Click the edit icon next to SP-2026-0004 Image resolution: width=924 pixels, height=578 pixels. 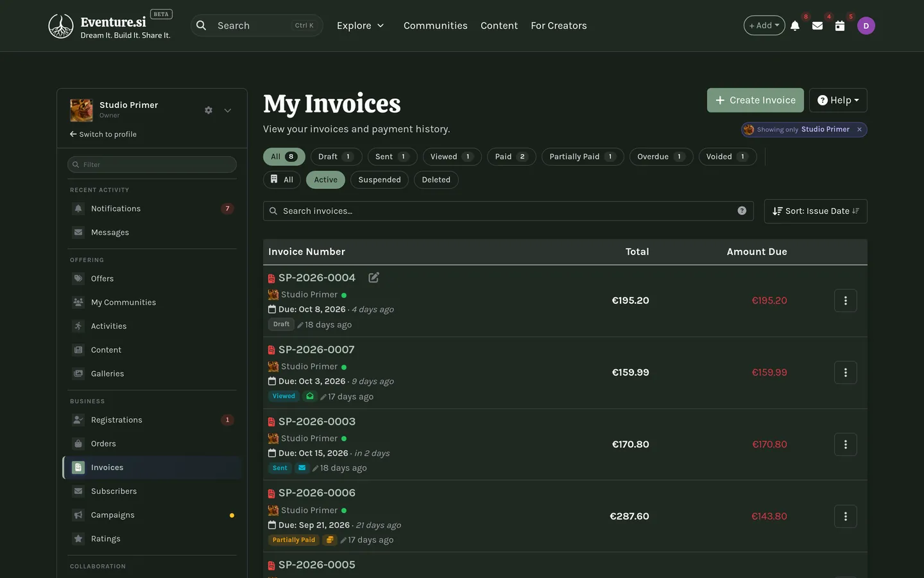tap(373, 277)
